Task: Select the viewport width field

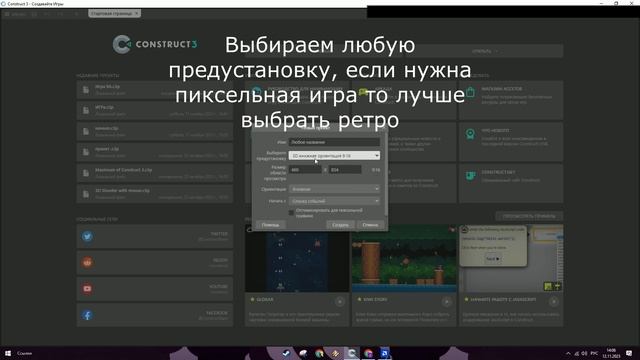Action: click(305, 169)
